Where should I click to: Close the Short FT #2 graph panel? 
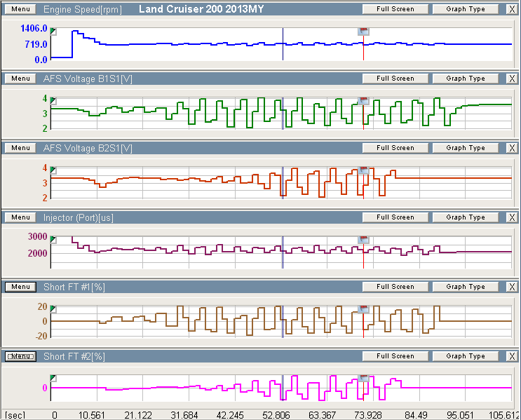pyautogui.click(x=512, y=356)
